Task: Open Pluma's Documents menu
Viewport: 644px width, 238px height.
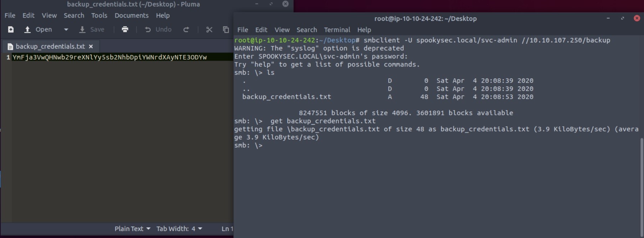Action: point(131,15)
